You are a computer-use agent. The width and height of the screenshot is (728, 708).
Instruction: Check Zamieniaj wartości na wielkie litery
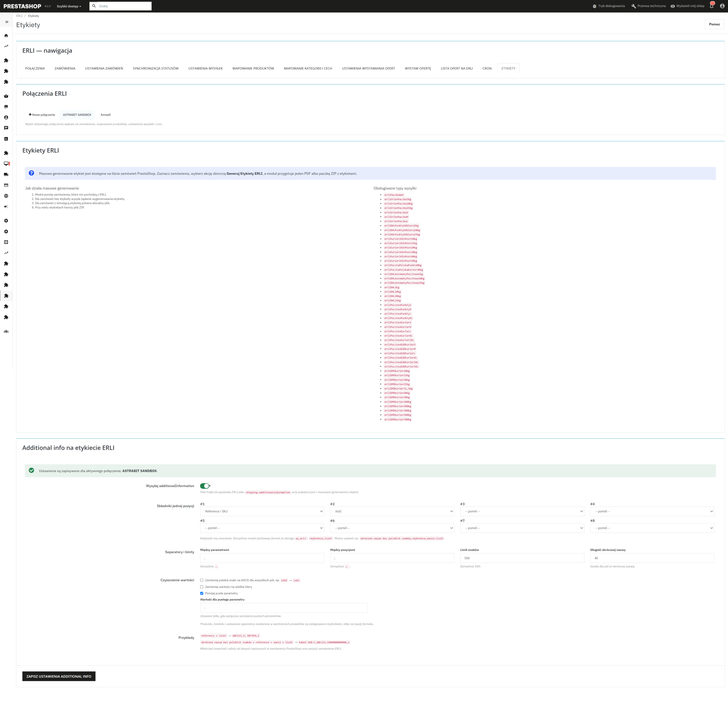coord(202,587)
